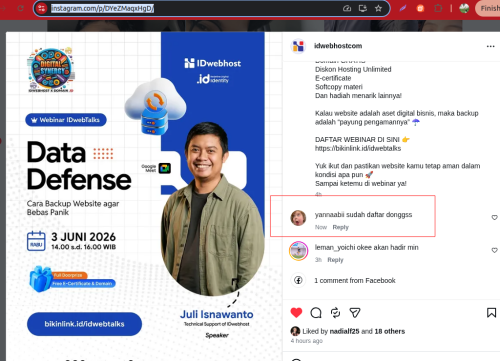This screenshot has height=361, width=500.
Task: View the 1 comment from Facebook
Action: coord(355,281)
